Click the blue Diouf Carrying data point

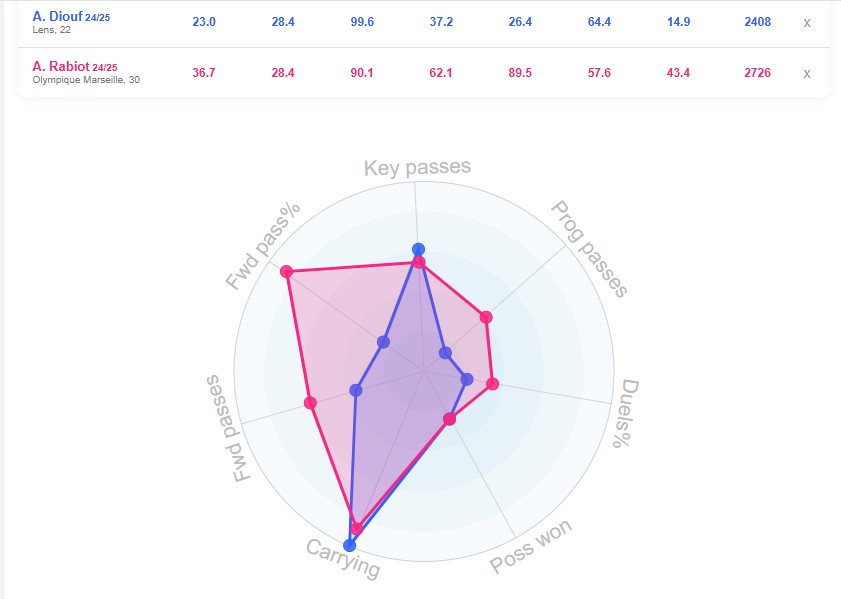(349, 545)
